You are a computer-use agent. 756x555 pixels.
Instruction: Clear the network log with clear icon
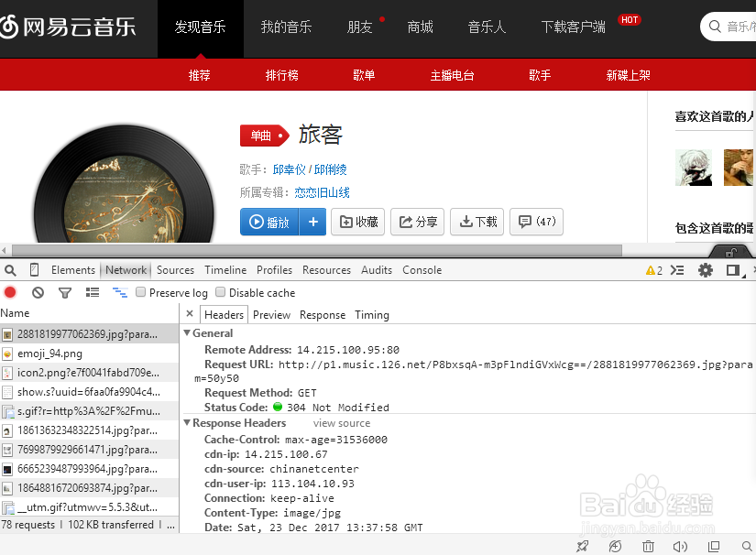point(38,292)
